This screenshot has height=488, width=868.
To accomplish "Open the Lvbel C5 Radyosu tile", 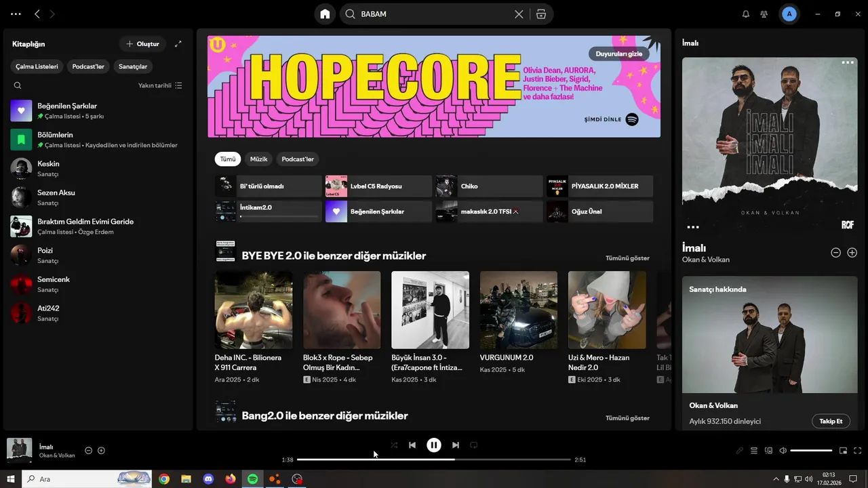I will (x=378, y=186).
